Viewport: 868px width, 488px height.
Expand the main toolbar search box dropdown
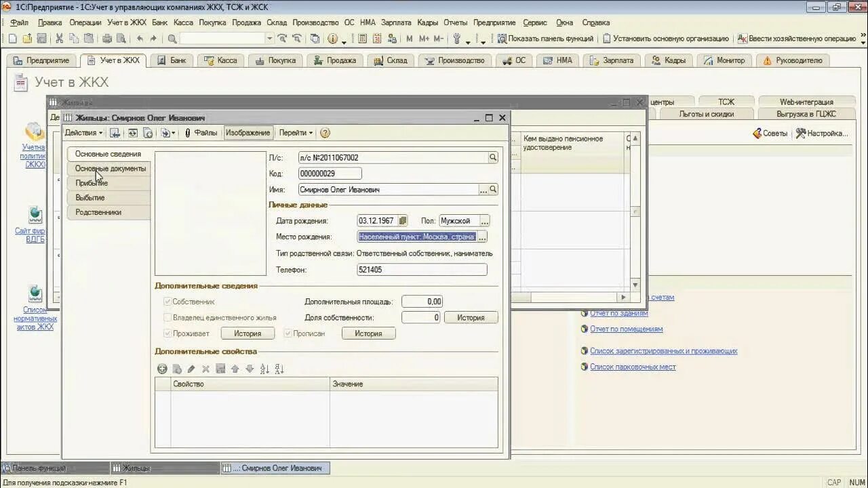click(x=269, y=39)
